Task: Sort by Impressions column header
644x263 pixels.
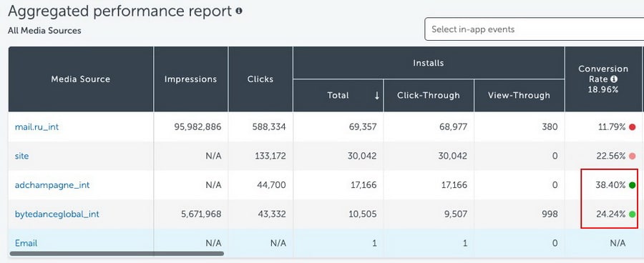Action: coord(190,79)
